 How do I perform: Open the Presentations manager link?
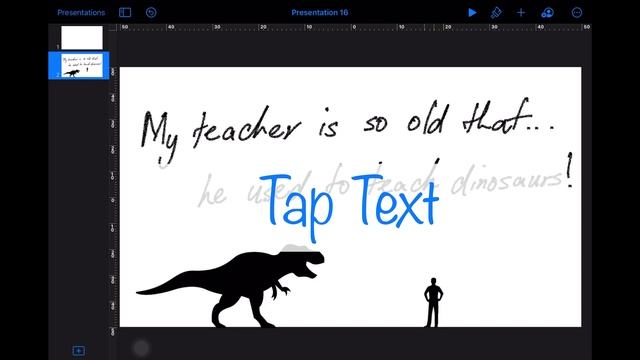pos(81,13)
